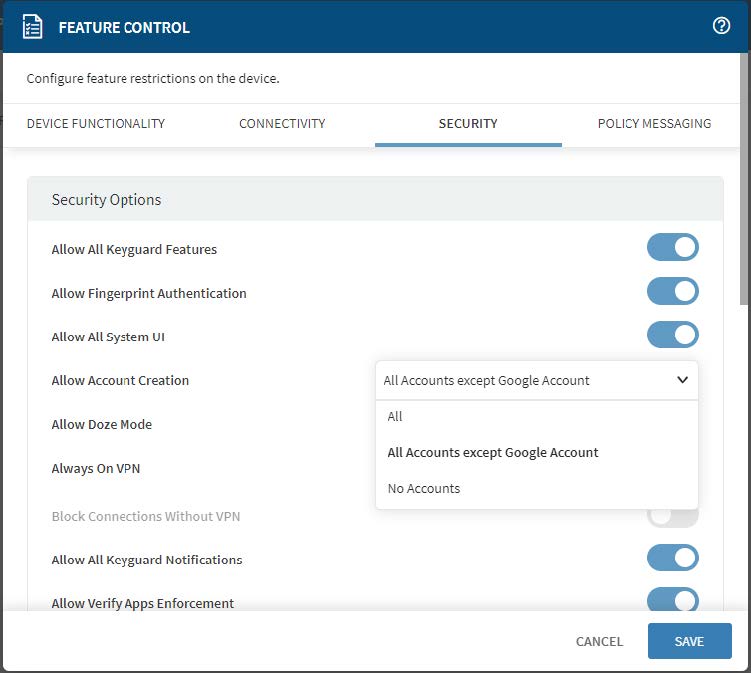
Task: Select 'All Accounts except Google Account' list option
Action: pos(493,453)
